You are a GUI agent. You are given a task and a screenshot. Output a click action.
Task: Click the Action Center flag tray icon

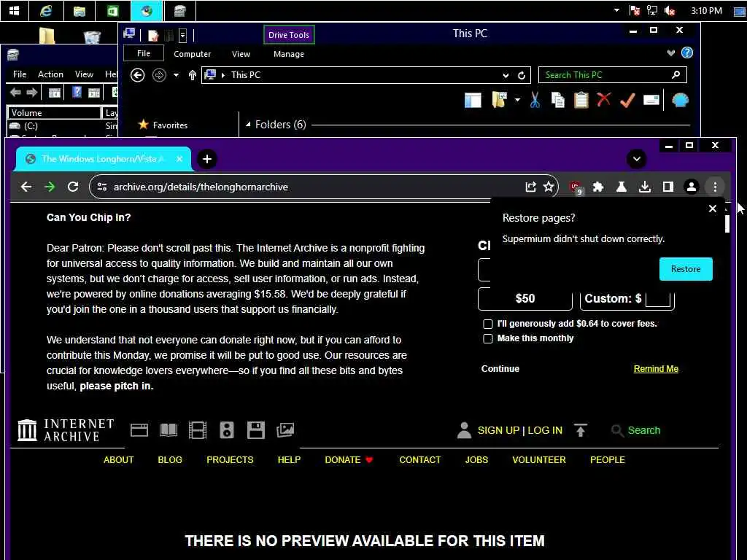click(635, 10)
